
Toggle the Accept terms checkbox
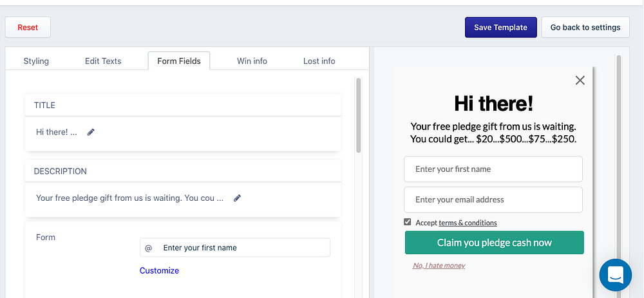[408, 222]
